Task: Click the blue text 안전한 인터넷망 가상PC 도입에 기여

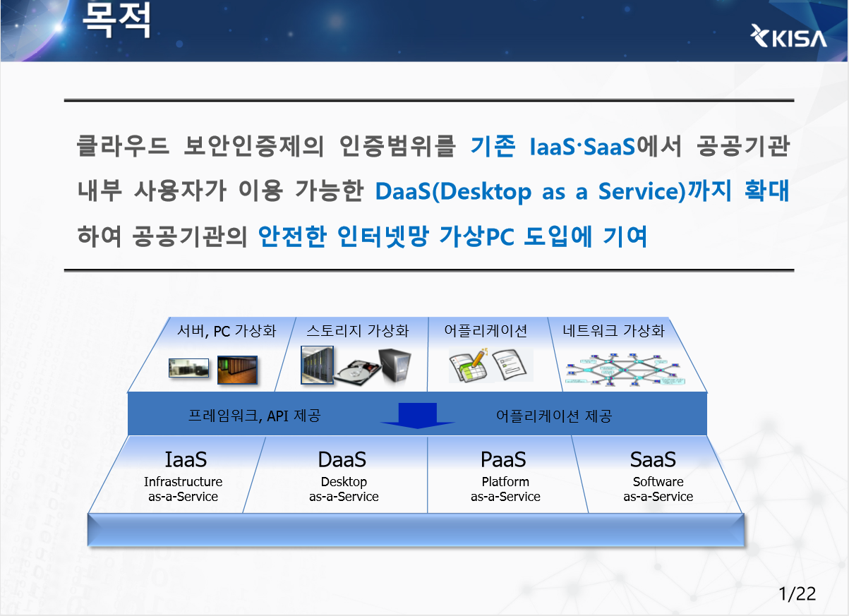Action: click(452, 236)
